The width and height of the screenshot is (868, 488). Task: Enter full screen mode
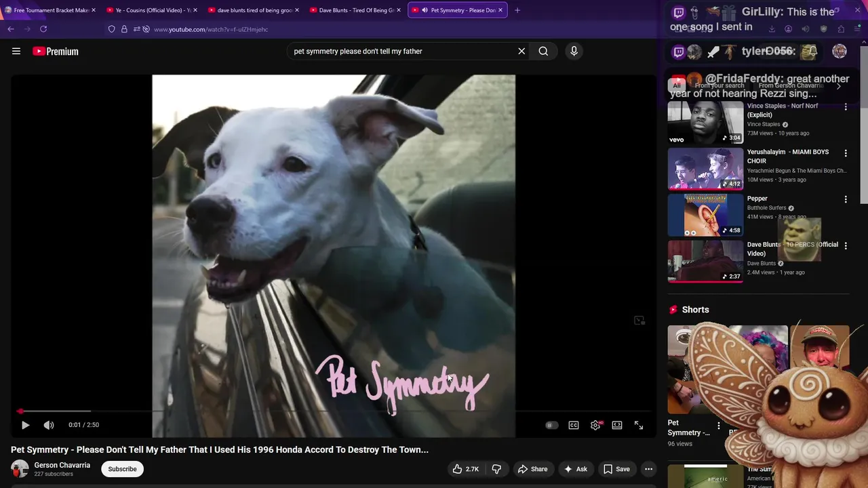[x=639, y=425]
